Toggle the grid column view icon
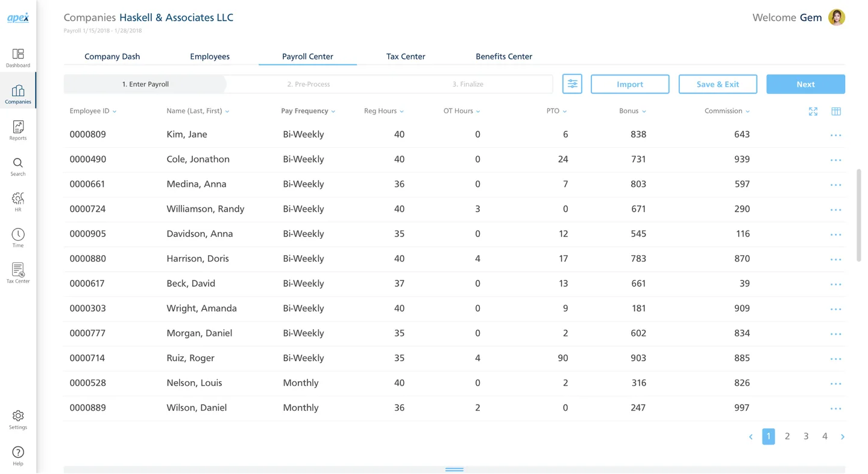The width and height of the screenshot is (868, 474). click(x=836, y=112)
